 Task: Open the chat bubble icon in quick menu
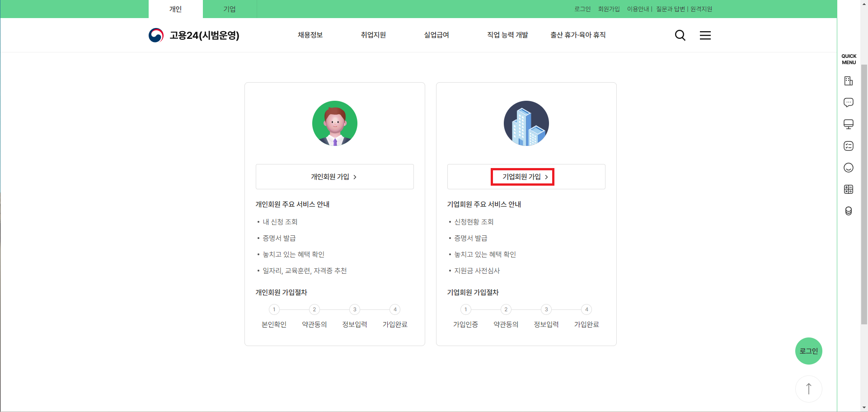[849, 102]
